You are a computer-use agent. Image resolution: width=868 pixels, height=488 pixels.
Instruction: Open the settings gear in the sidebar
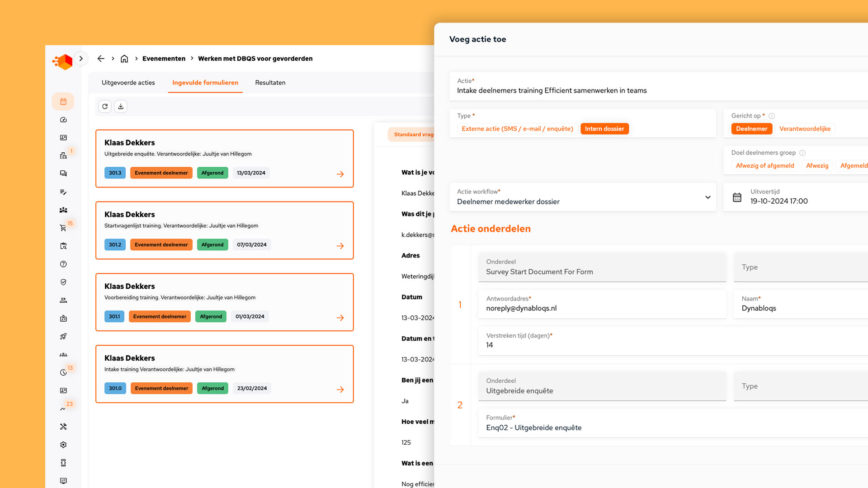(x=63, y=445)
